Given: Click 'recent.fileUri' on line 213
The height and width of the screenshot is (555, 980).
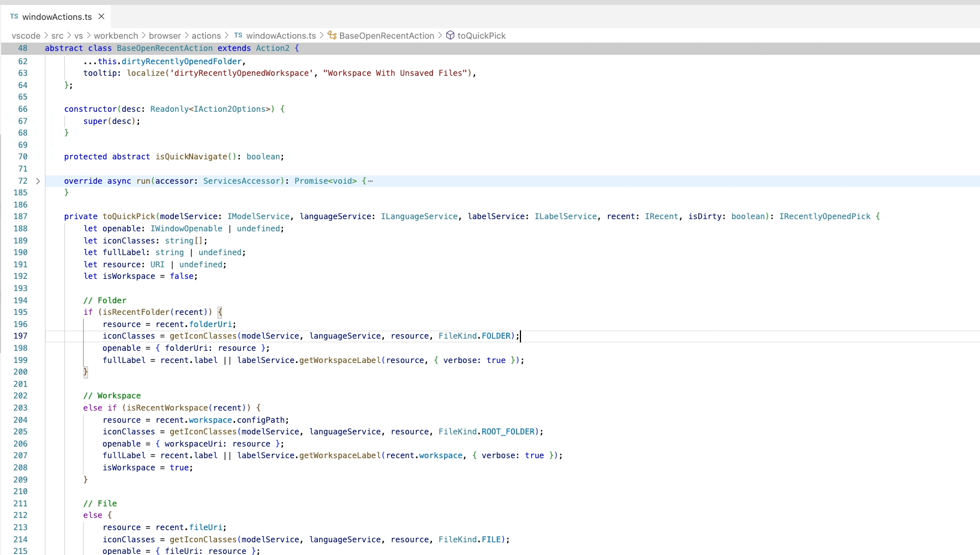Looking at the screenshot, I should (189, 527).
